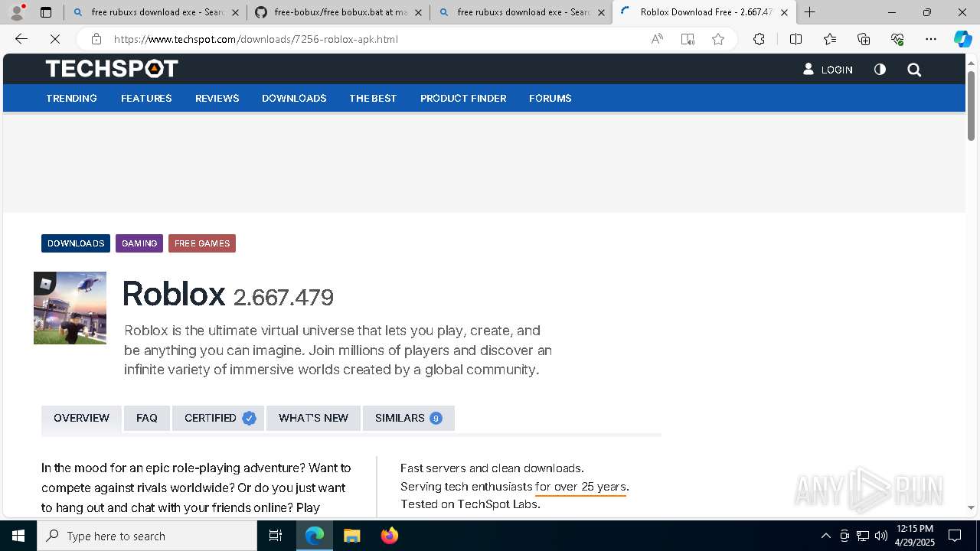Switch to first 'free rubuxs download exe' tab
The image size is (980, 551).
click(156, 12)
